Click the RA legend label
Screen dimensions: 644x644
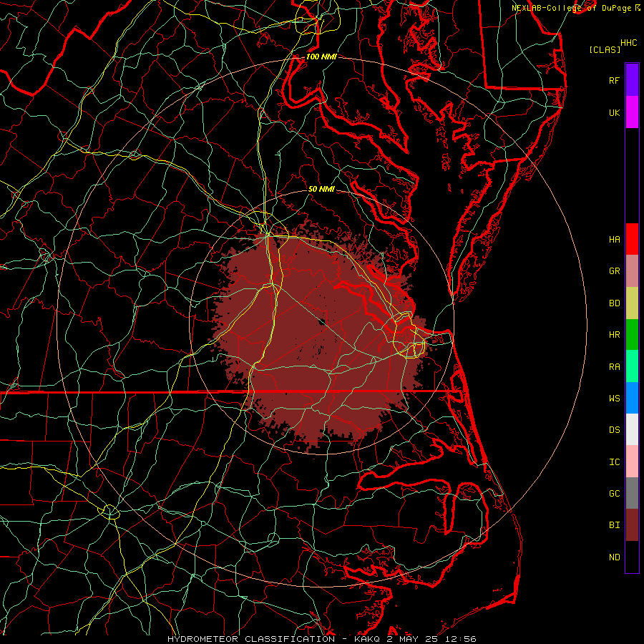click(x=614, y=367)
